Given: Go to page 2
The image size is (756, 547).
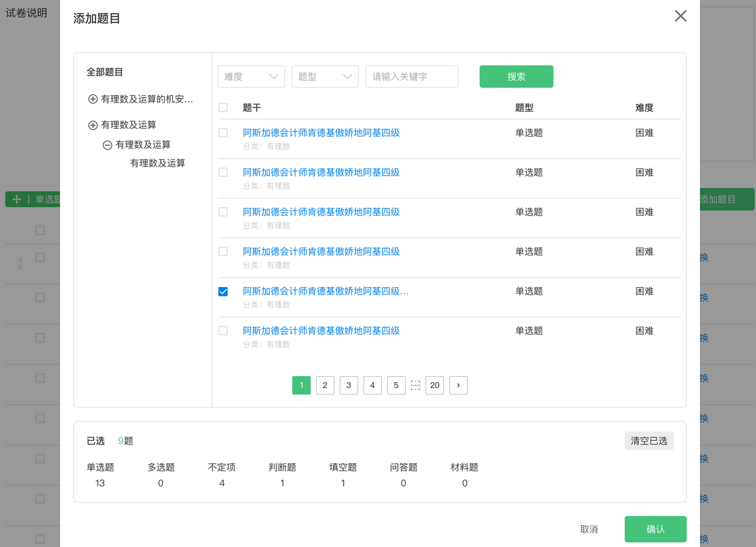Looking at the screenshot, I should (x=325, y=385).
